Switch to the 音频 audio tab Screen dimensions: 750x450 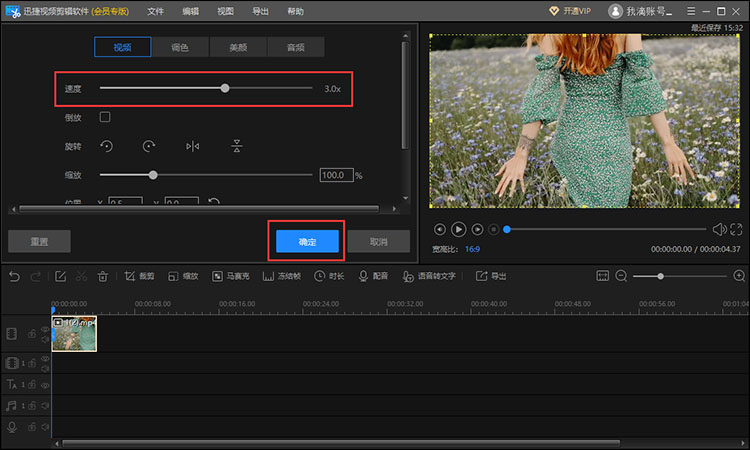tap(296, 47)
